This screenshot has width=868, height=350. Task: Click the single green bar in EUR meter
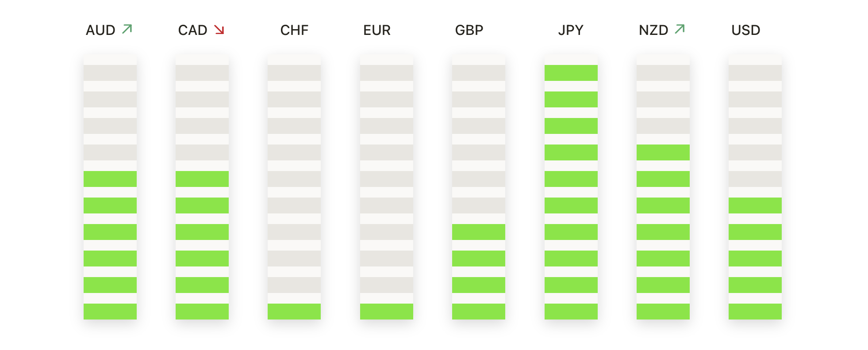386,312
